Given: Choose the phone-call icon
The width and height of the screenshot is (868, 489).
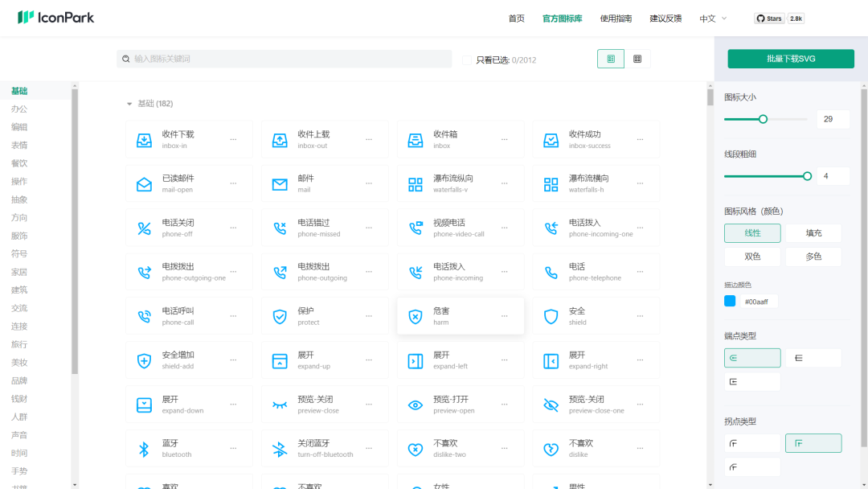Looking at the screenshot, I should pyautogui.click(x=144, y=316).
